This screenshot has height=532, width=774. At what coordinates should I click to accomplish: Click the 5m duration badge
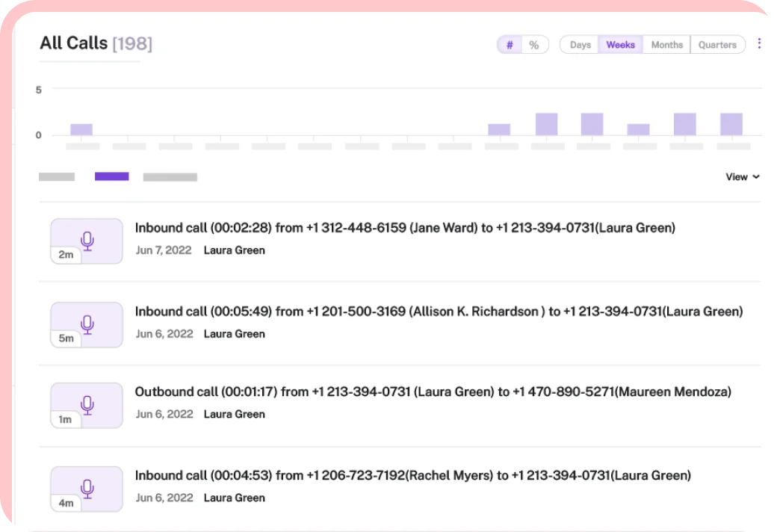pos(66,338)
